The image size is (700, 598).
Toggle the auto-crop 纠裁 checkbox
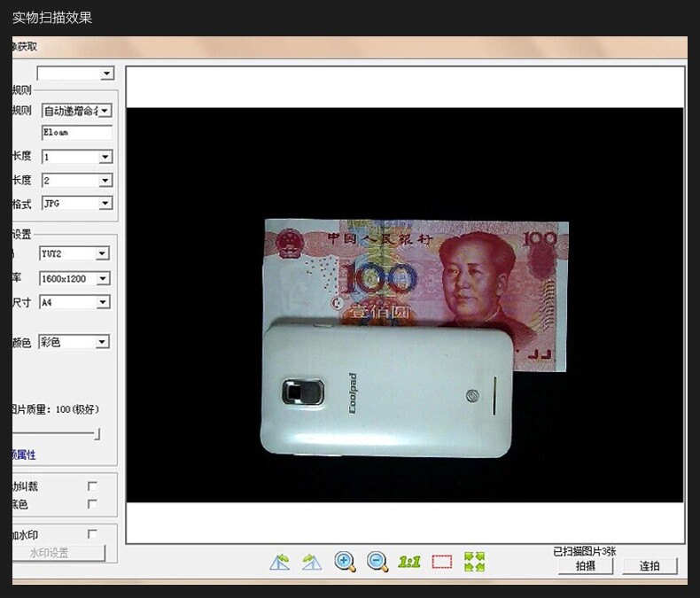pos(92,486)
